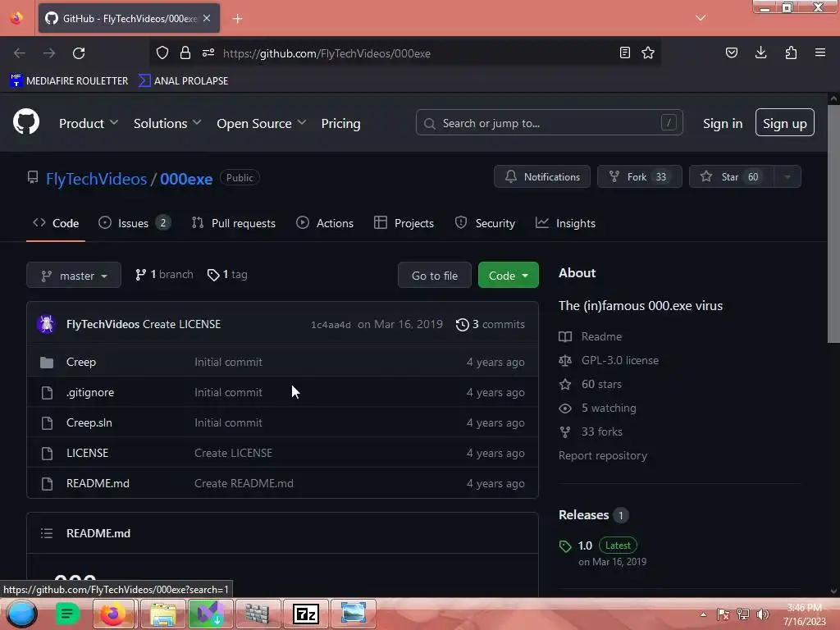This screenshot has width=840, height=630.
Task: Open the 7z taskbar icon
Action: pos(306,614)
